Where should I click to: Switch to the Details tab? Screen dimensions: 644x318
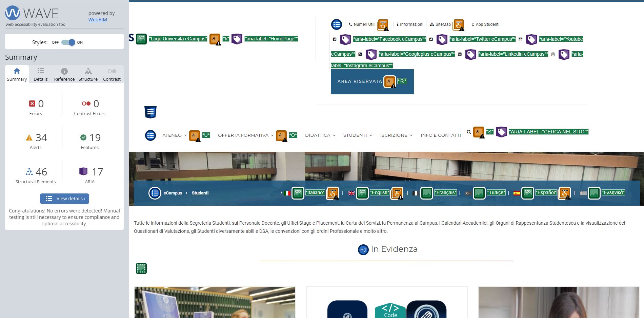point(41,74)
